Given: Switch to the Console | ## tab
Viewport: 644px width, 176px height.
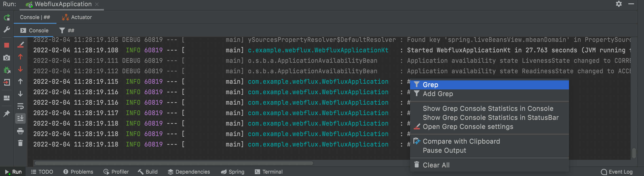Looking at the screenshot, I should click(x=35, y=17).
